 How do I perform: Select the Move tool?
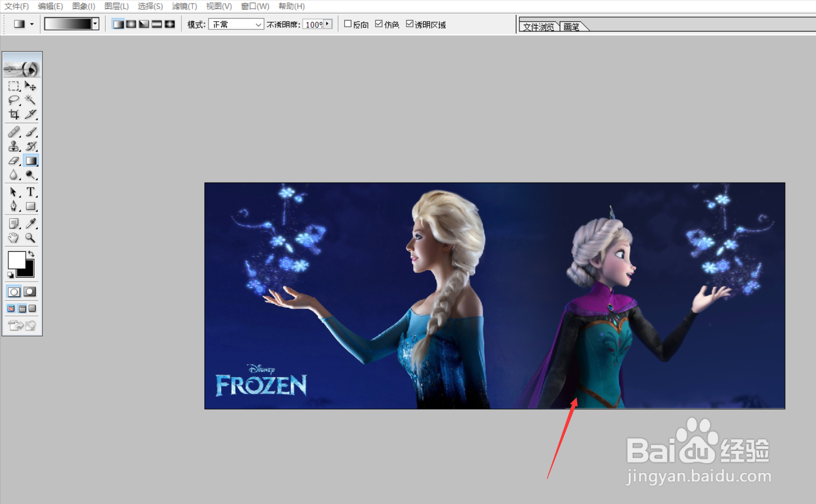click(30, 86)
